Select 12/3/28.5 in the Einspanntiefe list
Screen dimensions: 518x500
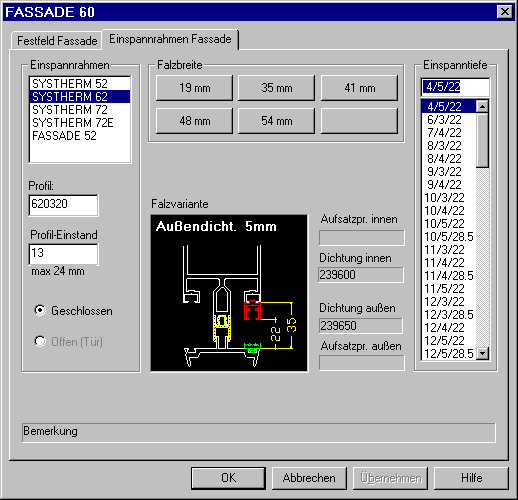pyautogui.click(x=449, y=315)
